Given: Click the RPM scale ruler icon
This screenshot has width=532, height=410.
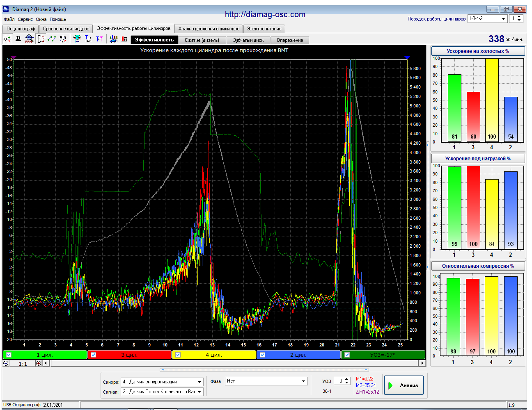Looking at the screenshot, I should [x=41, y=39].
